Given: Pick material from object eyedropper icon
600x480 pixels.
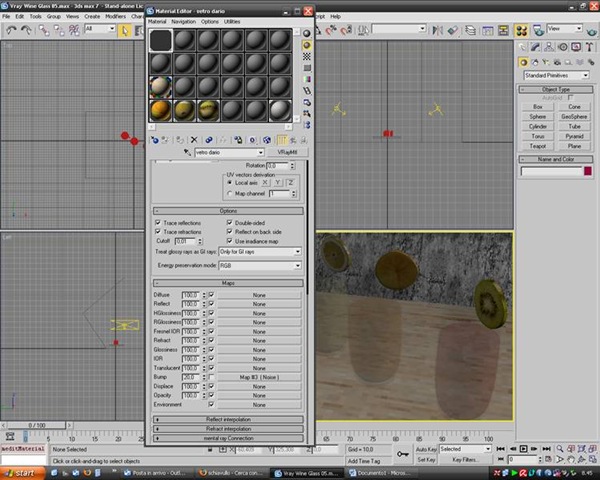Looking at the screenshot, I should [x=187, y=152].
